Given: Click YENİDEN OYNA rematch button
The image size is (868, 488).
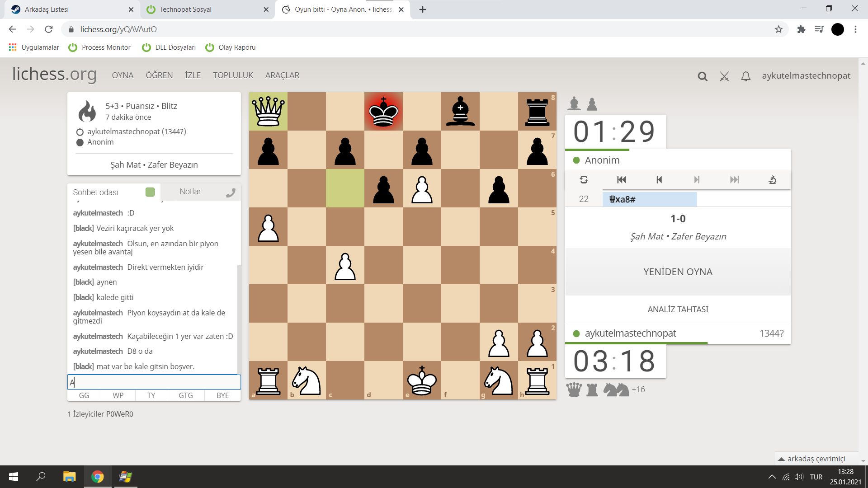Looking at the screenshot, I should pos(678,272).
